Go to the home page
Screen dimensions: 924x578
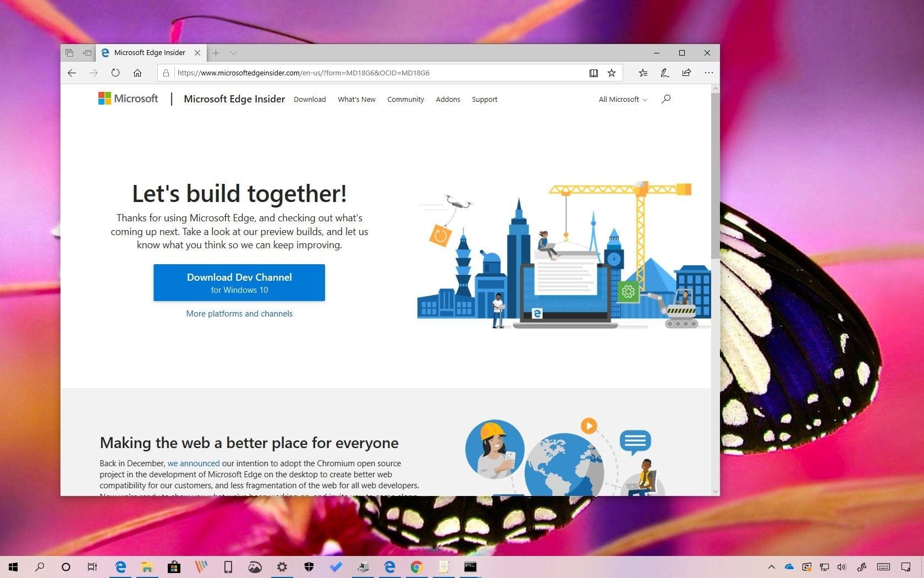pos(137,73)
